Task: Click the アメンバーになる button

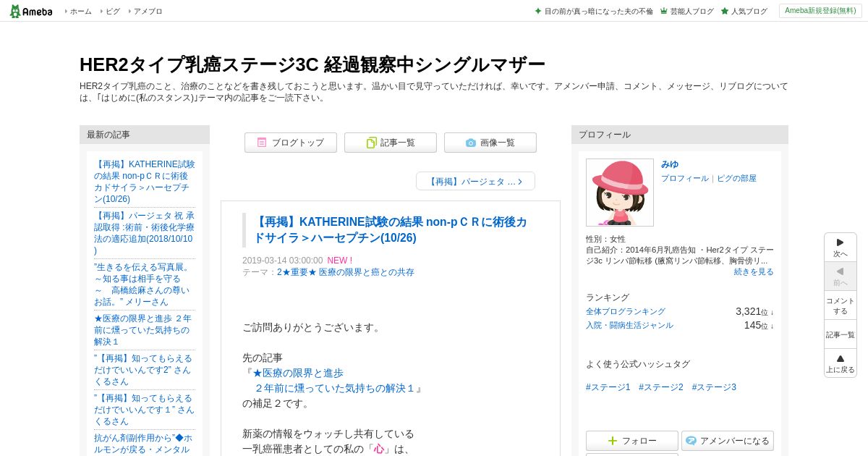Action: click(728, 441)
